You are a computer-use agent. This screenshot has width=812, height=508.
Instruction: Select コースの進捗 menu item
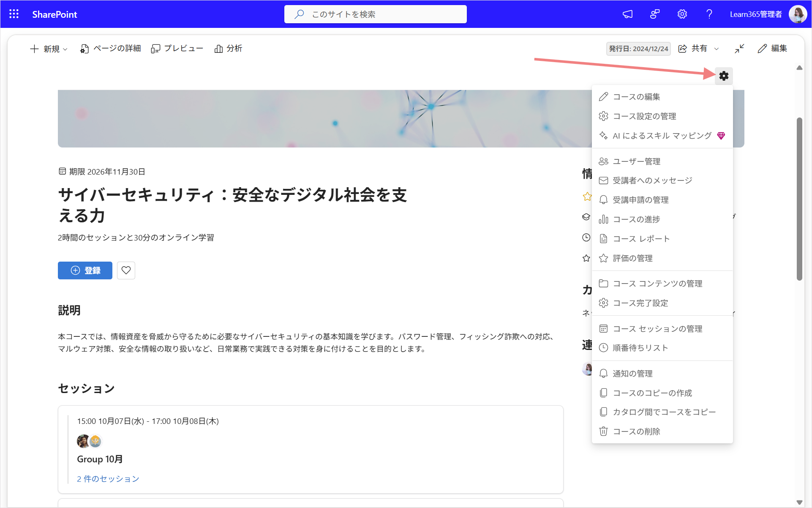[x=662, y=219]
